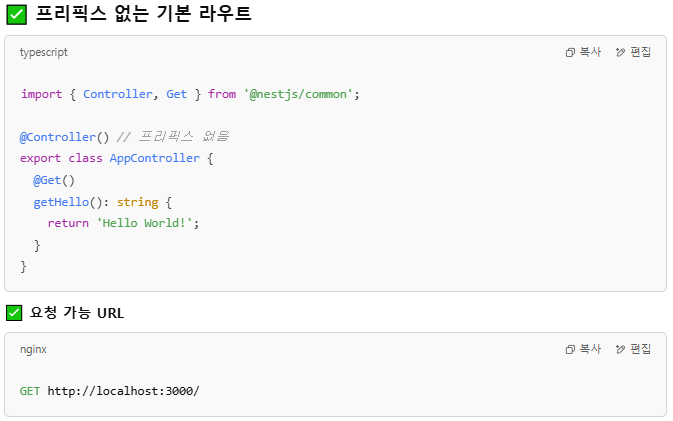Click the 복사 label in typescript block
The width and height of the screenshot is (673, 421).
click(590, 52)
